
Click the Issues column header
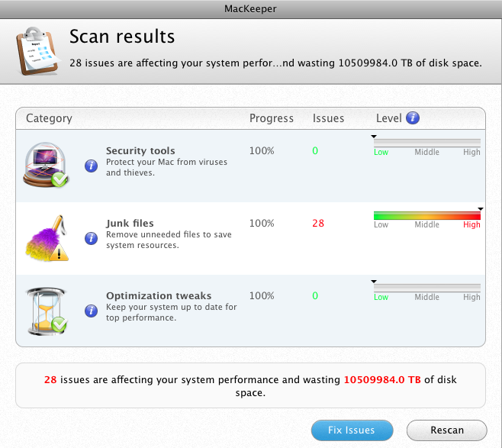pyautogui.click(x=328, y=118)
